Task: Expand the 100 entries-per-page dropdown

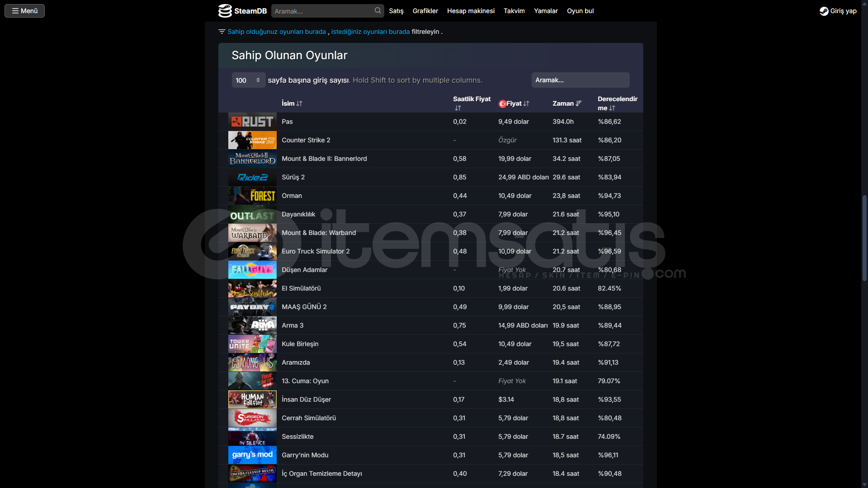Action: (x=248, y=80)
